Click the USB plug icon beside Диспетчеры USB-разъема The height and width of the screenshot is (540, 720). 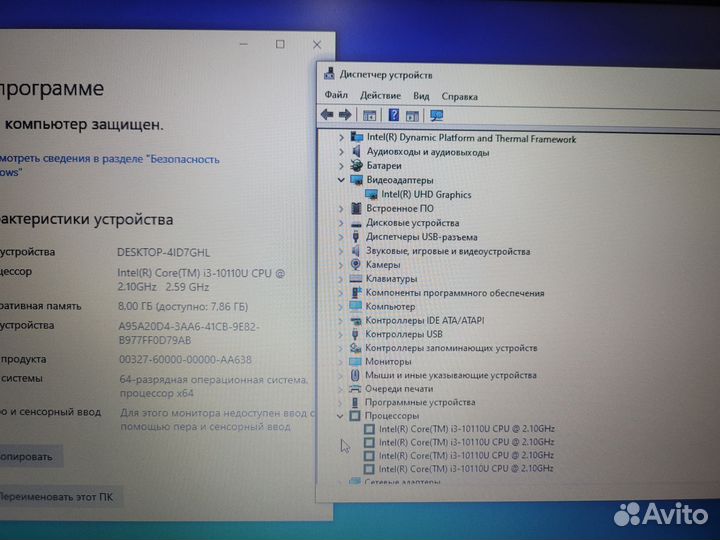click(x=355, y=237)
